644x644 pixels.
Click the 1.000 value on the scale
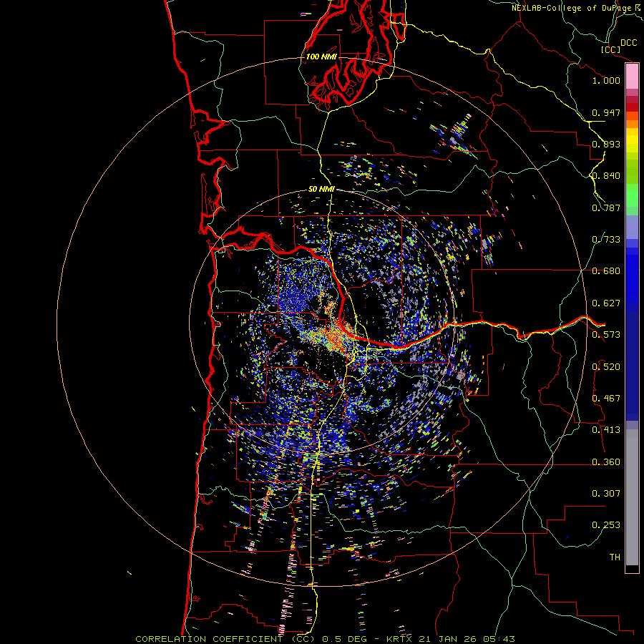(x=606, y=80)
